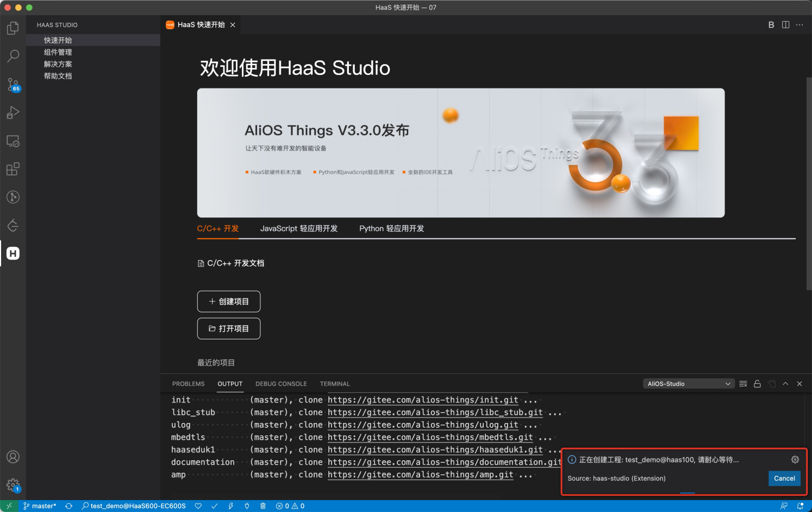Open notification settings gear
Screen dimensions: 812x512
coord(795,460)
